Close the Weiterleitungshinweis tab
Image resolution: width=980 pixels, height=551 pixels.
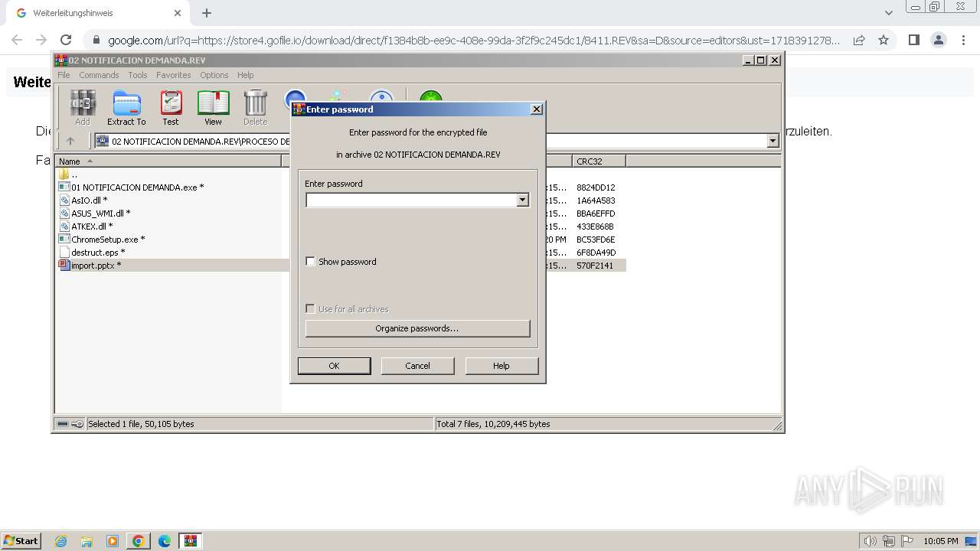tap(178, 13)
